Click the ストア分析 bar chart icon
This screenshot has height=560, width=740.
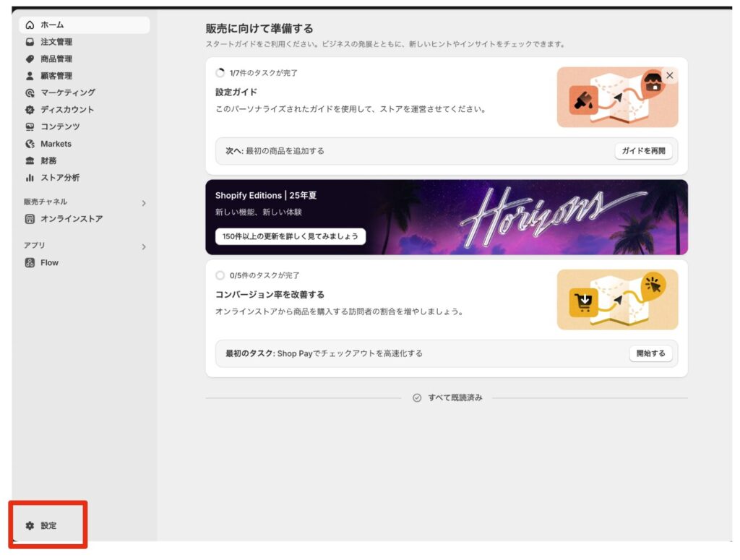coord(30,178)
